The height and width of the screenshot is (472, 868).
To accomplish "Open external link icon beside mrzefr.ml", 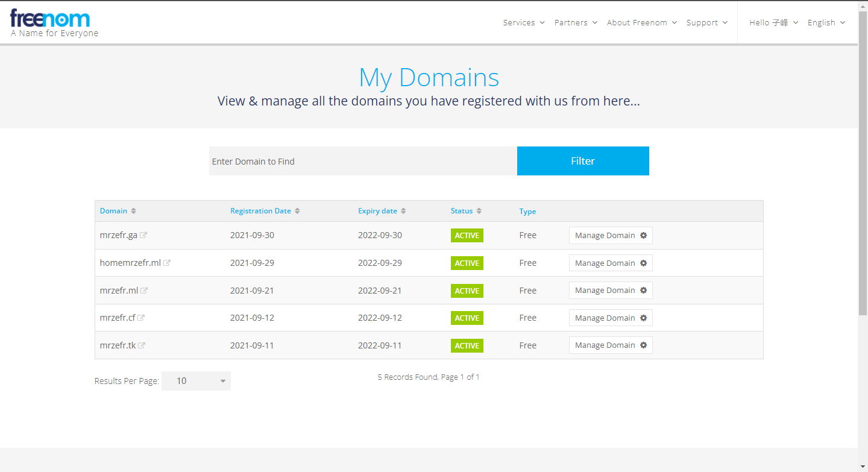I will (144, 291).
